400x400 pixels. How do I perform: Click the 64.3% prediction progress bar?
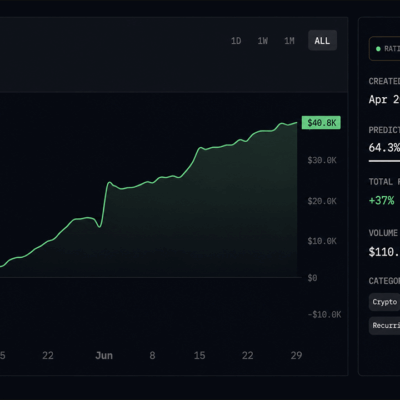[x=384, y=161]
